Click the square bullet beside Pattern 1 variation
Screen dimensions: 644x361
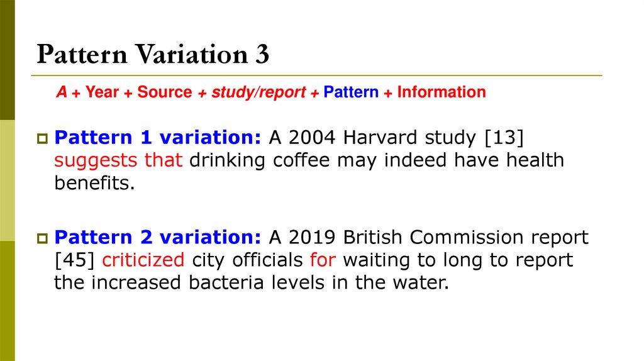43,137
